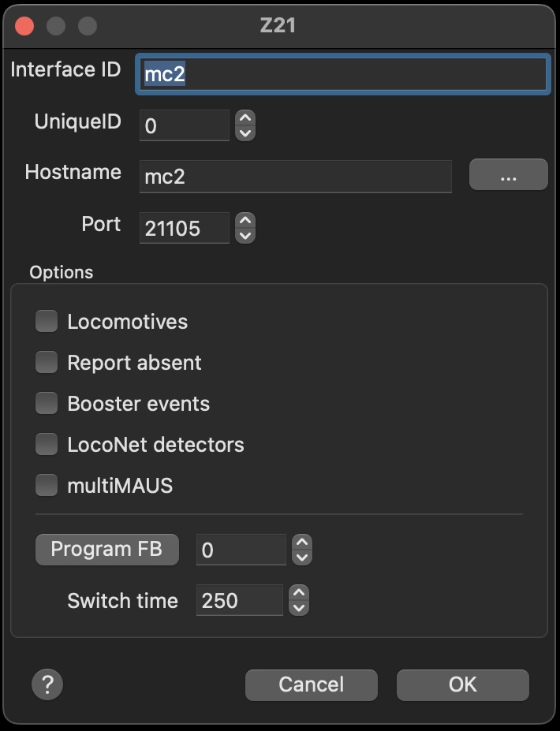The height and width of the screenshot is (731, 560).
Task: Increase the UniqueID stepper value
Action: pyautogui.click(x=246, y=118)
